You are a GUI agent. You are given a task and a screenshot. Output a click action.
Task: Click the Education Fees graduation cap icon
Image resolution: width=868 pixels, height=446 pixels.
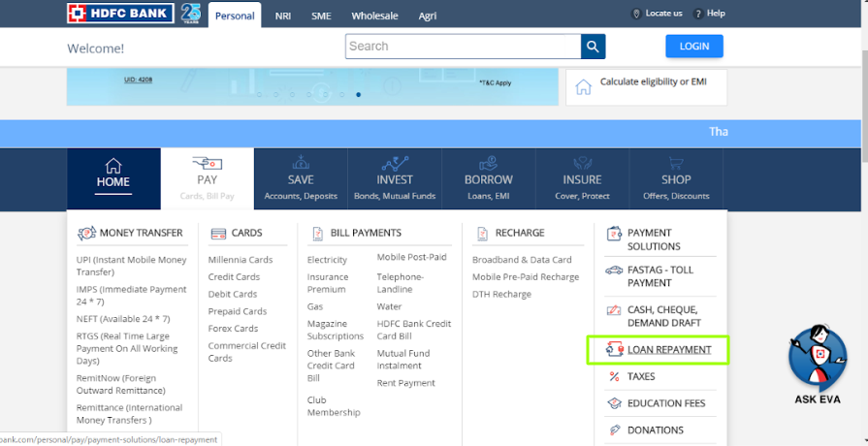click(614, 403)
